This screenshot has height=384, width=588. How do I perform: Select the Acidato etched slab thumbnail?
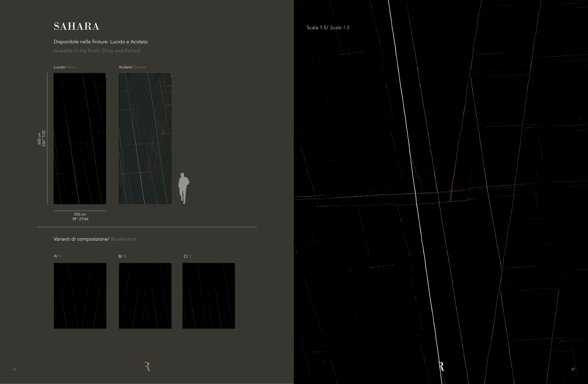tap(145, 138)
